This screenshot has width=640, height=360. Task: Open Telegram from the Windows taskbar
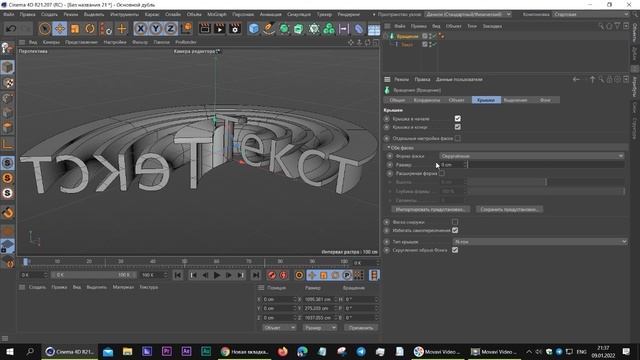tap(361, 351)
